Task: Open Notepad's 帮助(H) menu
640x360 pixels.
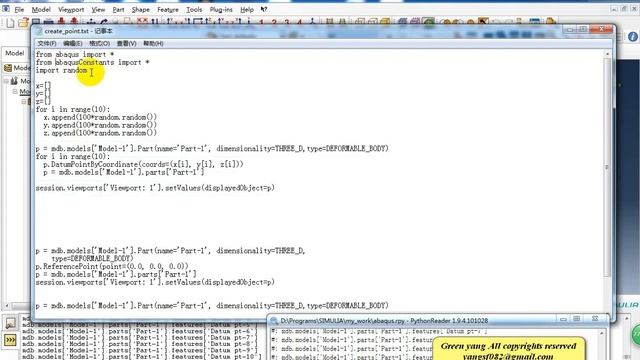Action: point(153,43)
